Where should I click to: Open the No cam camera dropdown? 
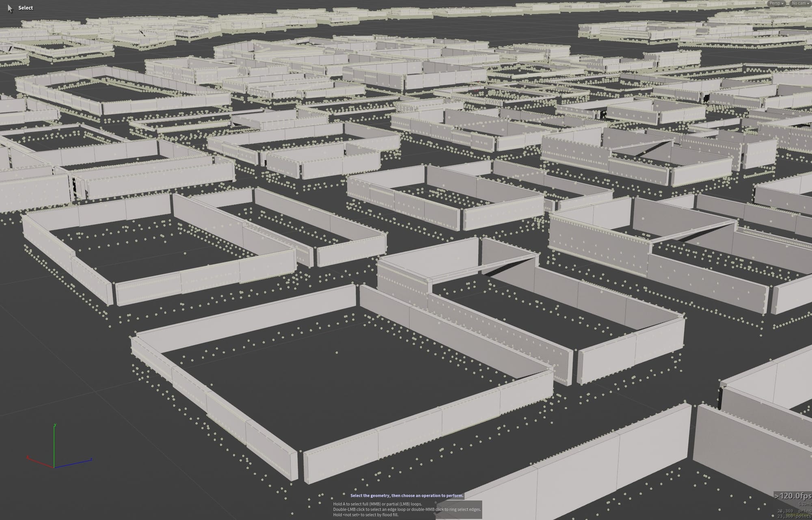pyautogui.click(x=800, y=3)
